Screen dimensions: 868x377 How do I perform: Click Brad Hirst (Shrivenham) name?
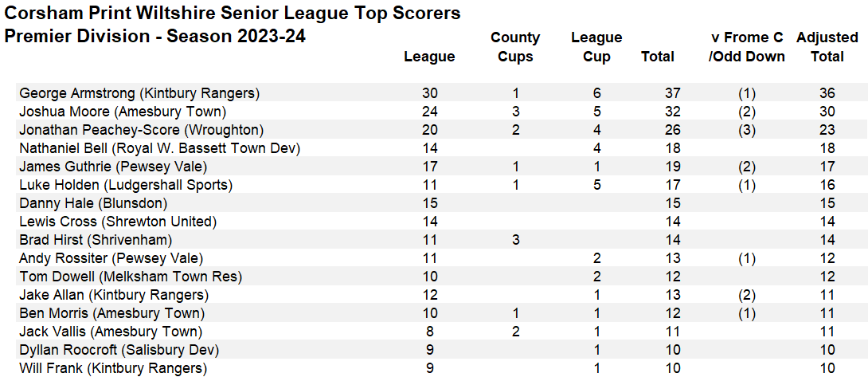click(96, 240)
